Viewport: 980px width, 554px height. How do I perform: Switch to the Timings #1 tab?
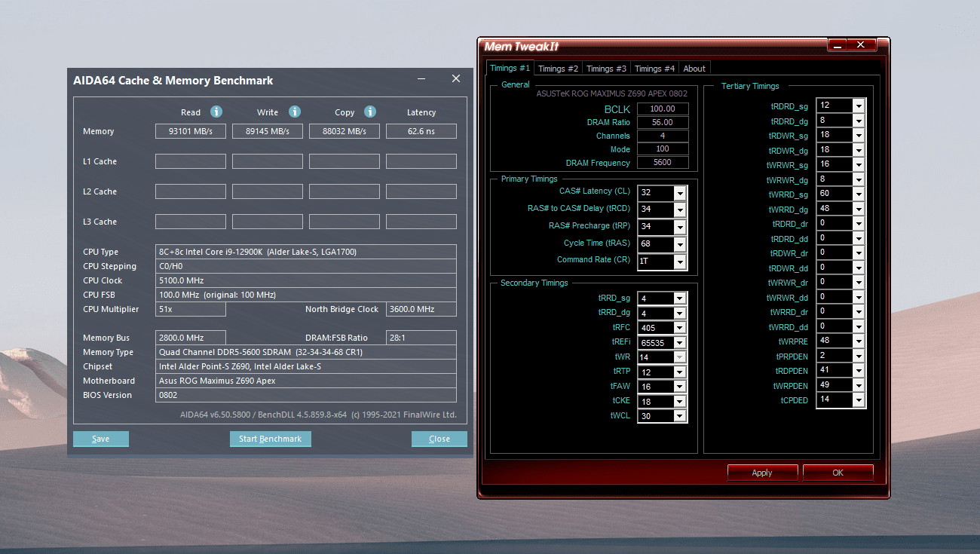(510, 68)
